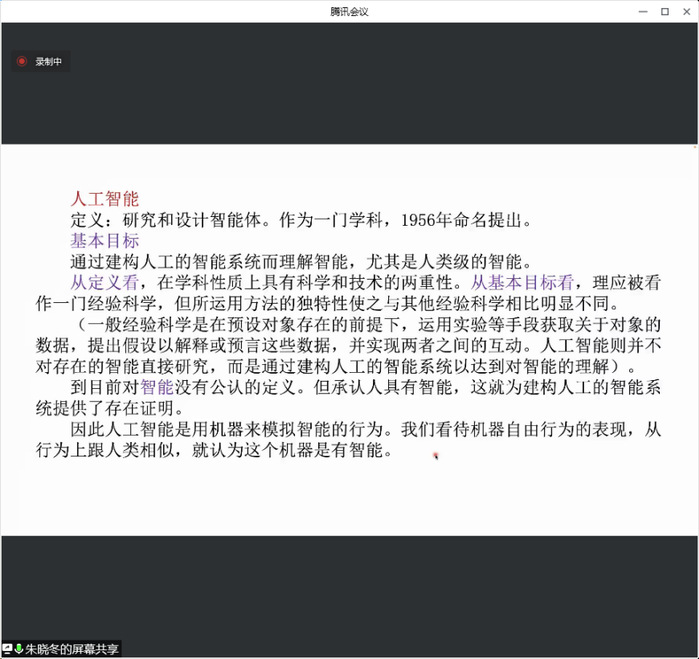Screen dimensions: 699x659
Task: Click the green microphone icon
Action: (x=19, y=649)
